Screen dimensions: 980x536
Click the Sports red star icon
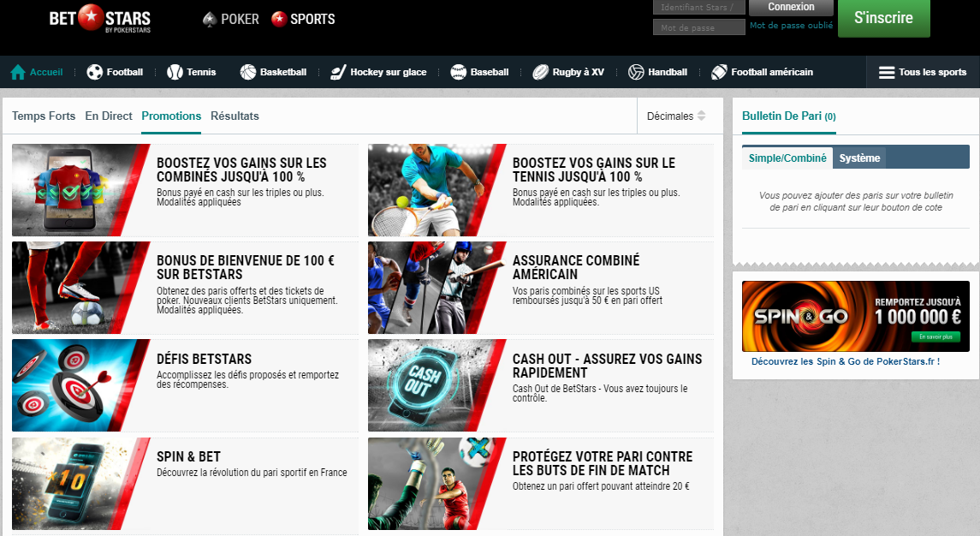point(279,19)
